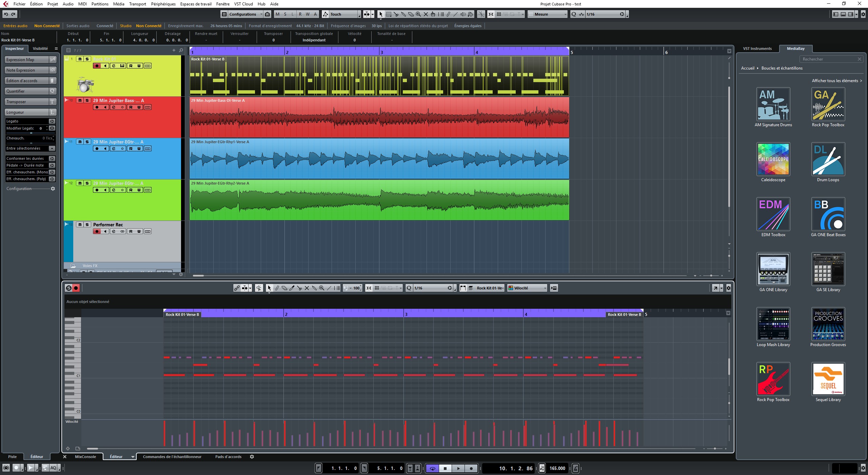Solo the Performer Rec track

87,225
